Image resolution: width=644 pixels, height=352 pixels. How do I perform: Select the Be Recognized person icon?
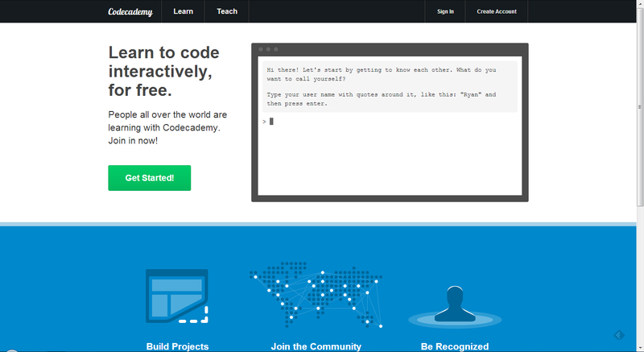[x=455, y=306]
